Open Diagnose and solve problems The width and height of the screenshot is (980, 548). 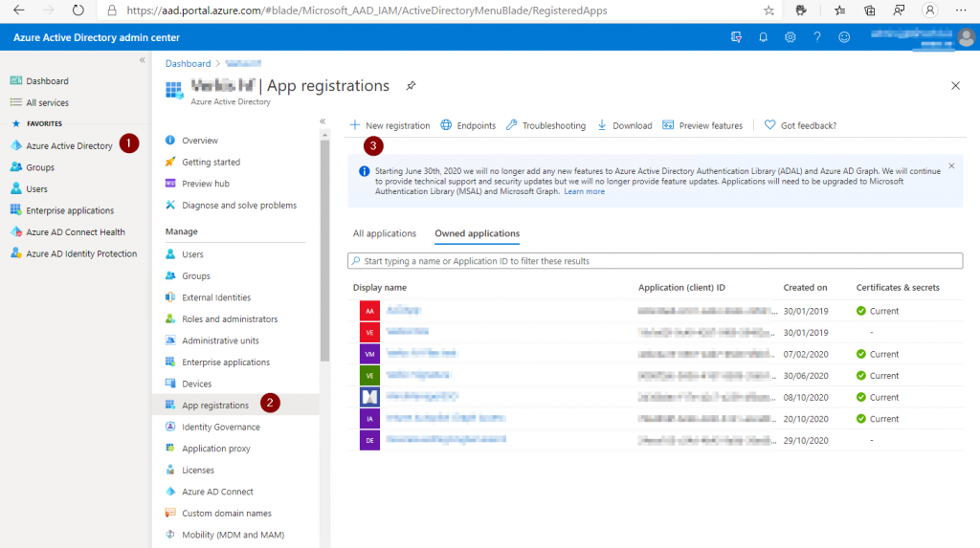click(239, 205)
